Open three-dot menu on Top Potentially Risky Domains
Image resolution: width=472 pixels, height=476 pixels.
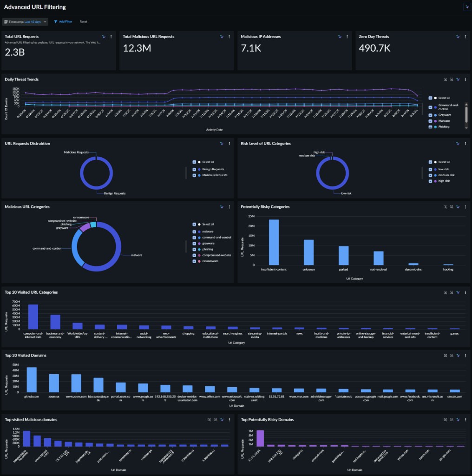[465, 420]
